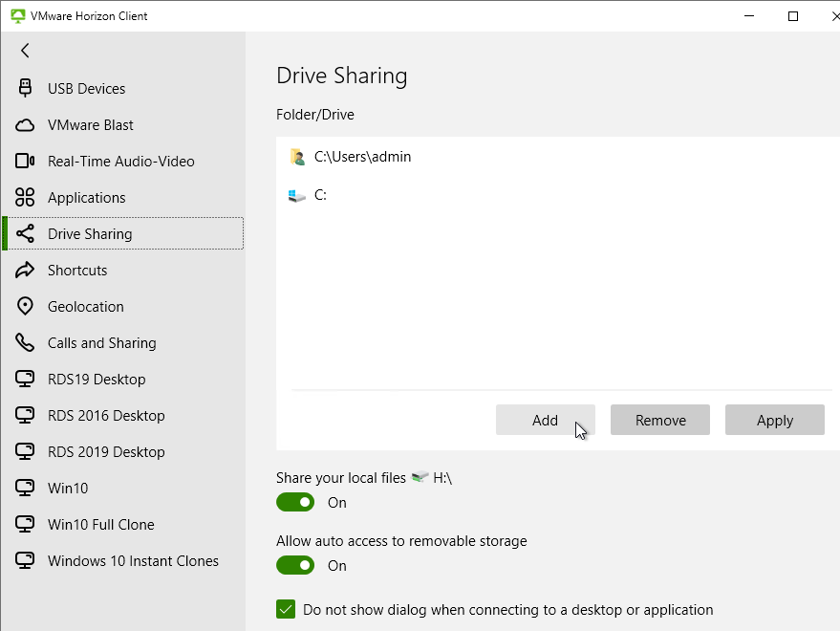Viewport: 840px width, 631px height.
Task: Select the Real-Time Audio-Video camera icon
Action: [25, 161]
